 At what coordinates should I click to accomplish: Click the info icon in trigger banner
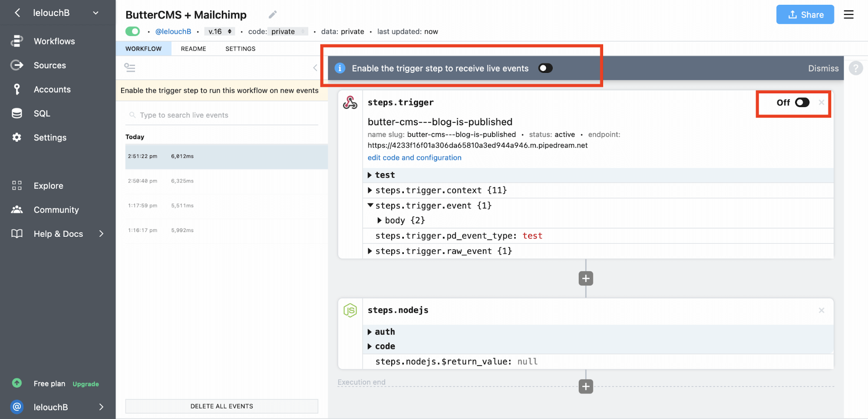click(x=340, y=68)
